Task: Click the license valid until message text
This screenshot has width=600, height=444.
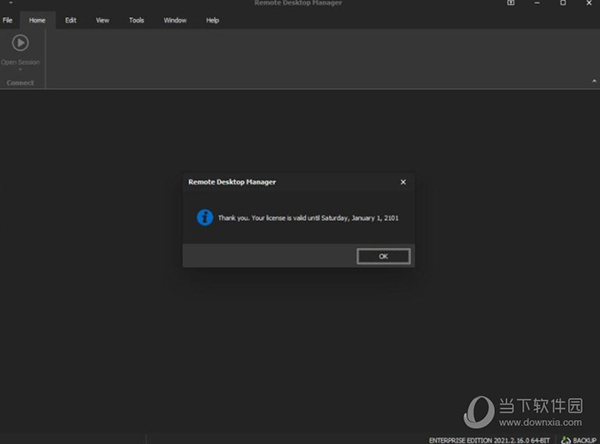Action: tap(308, 218)
